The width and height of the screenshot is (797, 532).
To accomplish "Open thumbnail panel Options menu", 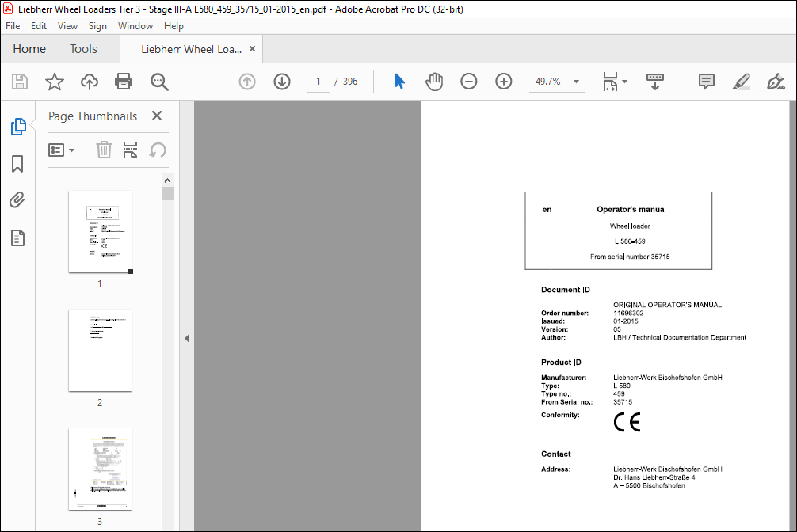I will (x=61, y=150).
